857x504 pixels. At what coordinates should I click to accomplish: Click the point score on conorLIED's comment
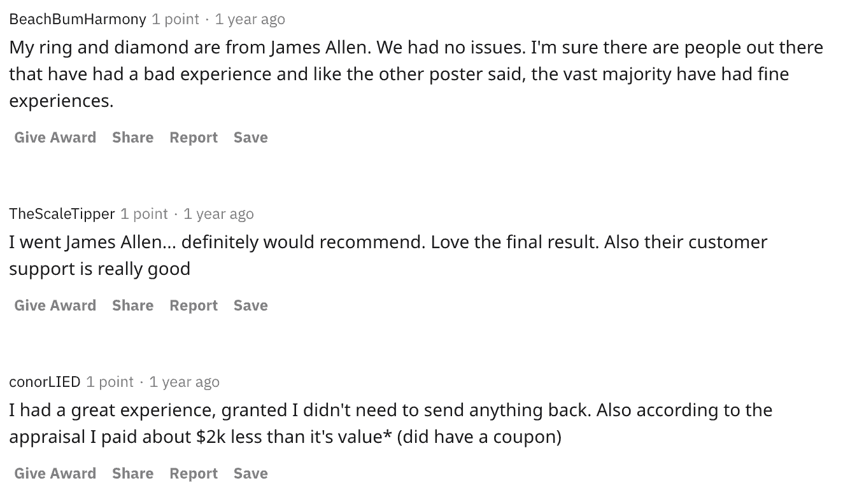click(x=108, y=382)
